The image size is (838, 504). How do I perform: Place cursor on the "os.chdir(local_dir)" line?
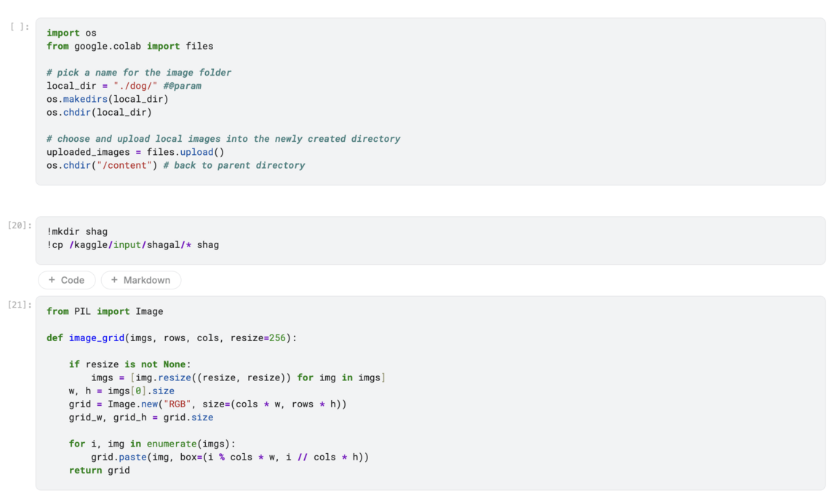[x=99, y=112]
